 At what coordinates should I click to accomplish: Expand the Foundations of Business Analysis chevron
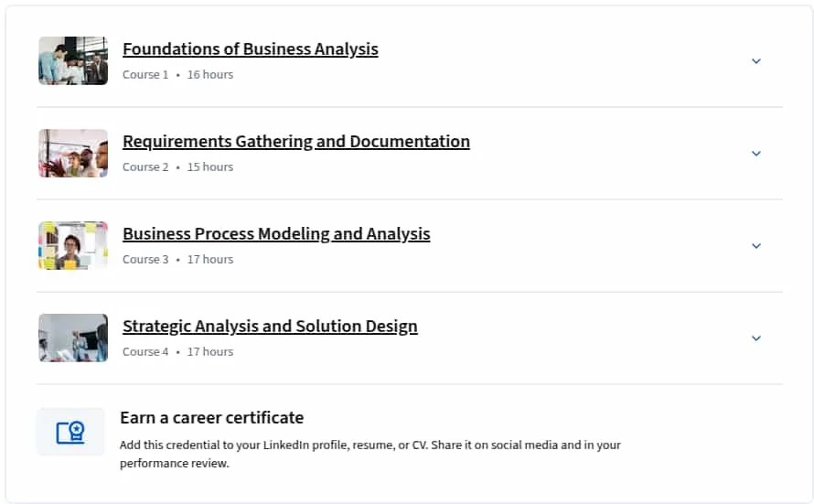click(x=756, y=61)
